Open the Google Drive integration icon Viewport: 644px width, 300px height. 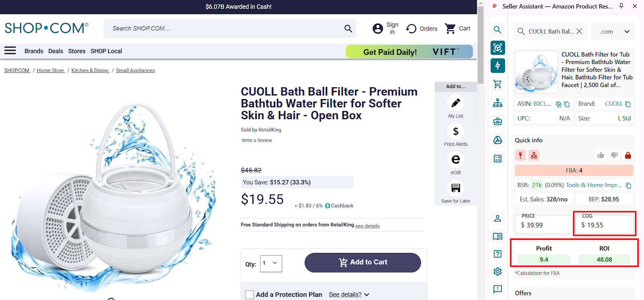click(x=497, y=140)
